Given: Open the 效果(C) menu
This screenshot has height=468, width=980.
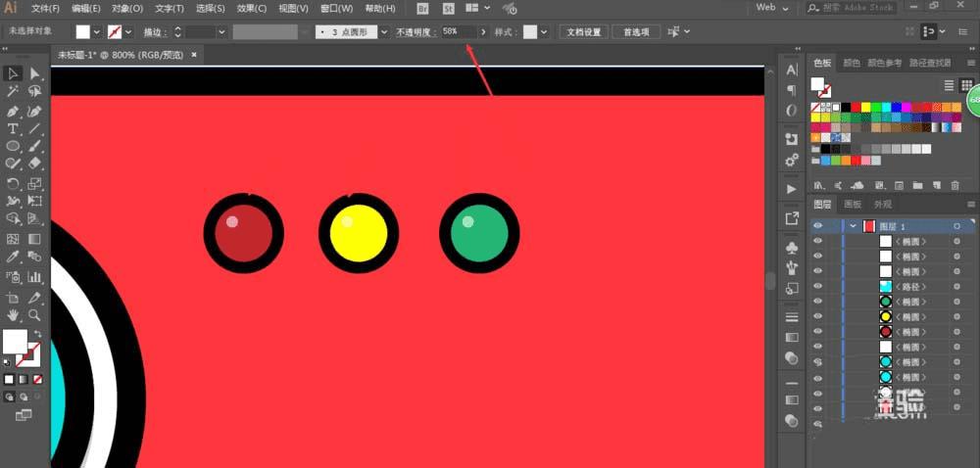Looking at the screenshot, I should 252,9.
